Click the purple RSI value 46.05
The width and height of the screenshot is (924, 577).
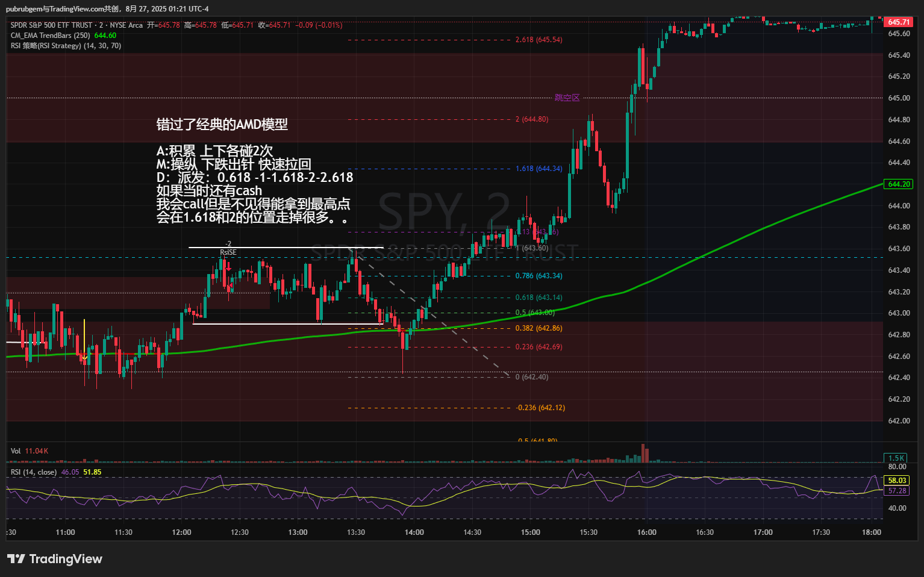click(70, 472)
